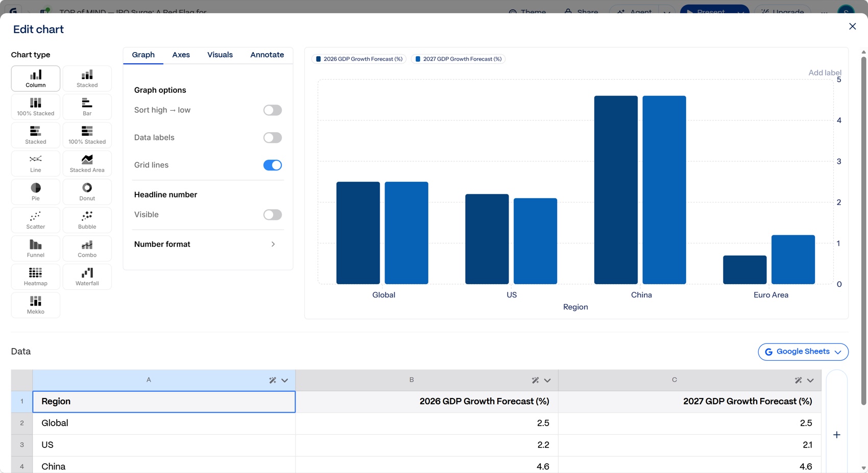Viewport: 868px width, 473px height.
Task: Click the China 2027 bar
Action: tap(664, 190)
